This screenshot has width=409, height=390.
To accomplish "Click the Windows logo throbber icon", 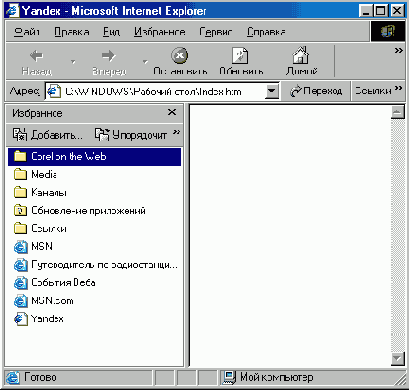I will click(x=387, y=32).
